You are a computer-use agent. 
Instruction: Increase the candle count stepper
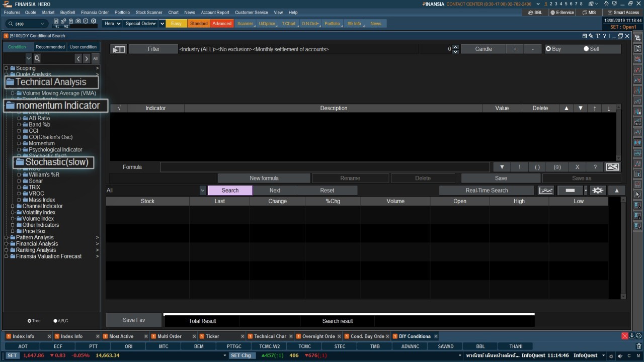tap(455, 47)
